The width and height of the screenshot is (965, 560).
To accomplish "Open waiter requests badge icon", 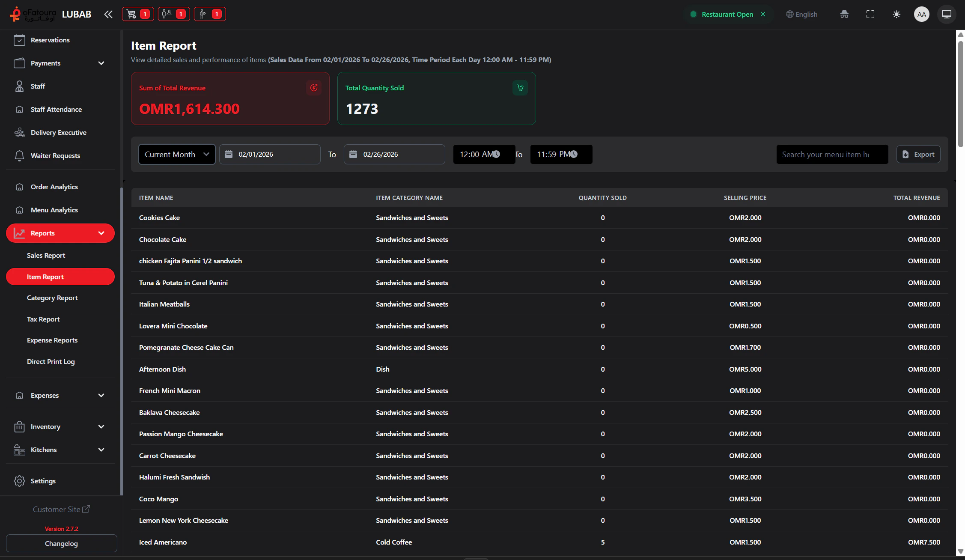I will coord(210,14).
